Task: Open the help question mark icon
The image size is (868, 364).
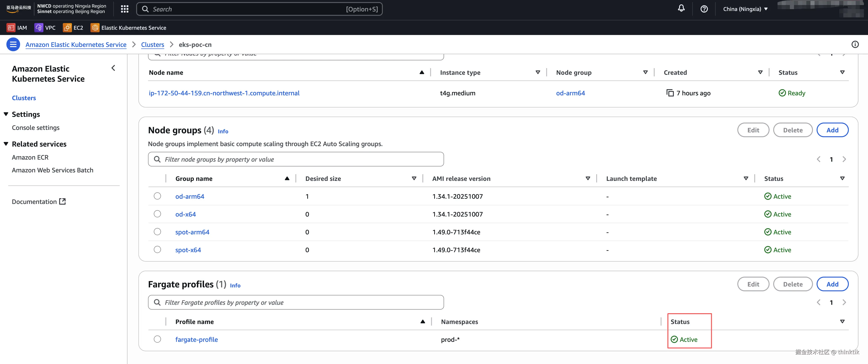Action: 704,9
